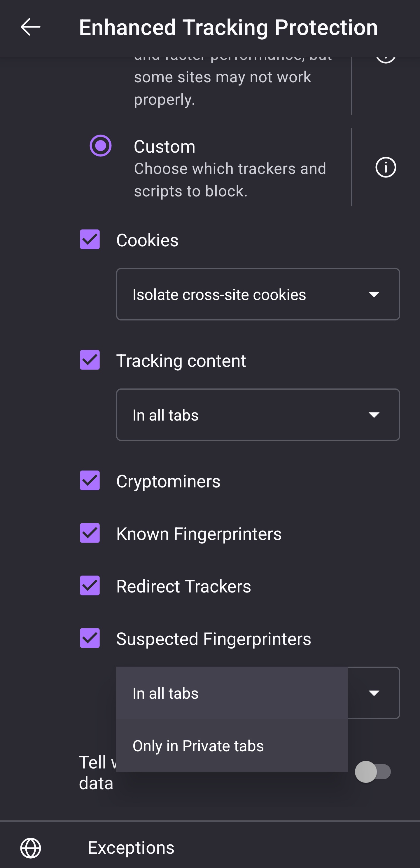Select the Custom protection radio button
This screenshot has width=420, height=868.
pos(100,146)
